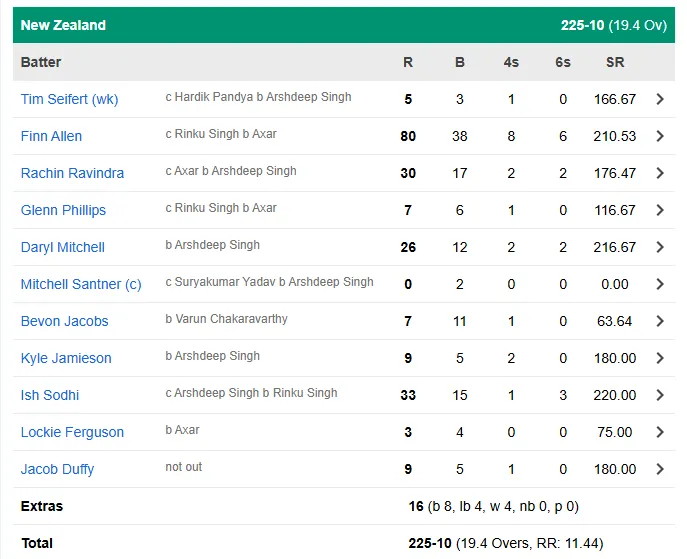Expand Rachin Ravindra's row chevron
The height and width of the screenshot is (559, 687).
click(660, 173)
